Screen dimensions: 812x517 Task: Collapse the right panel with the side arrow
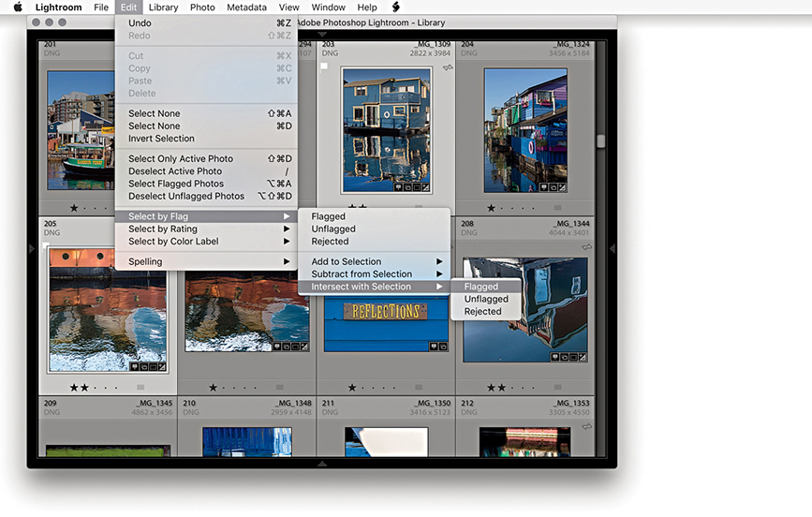(x=613, y=248)
